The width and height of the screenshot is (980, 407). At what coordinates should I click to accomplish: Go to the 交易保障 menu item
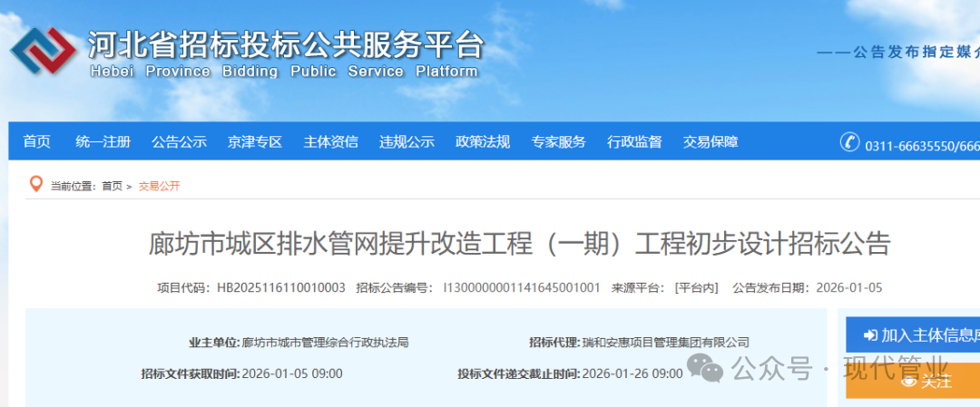(x=710, y=142)
